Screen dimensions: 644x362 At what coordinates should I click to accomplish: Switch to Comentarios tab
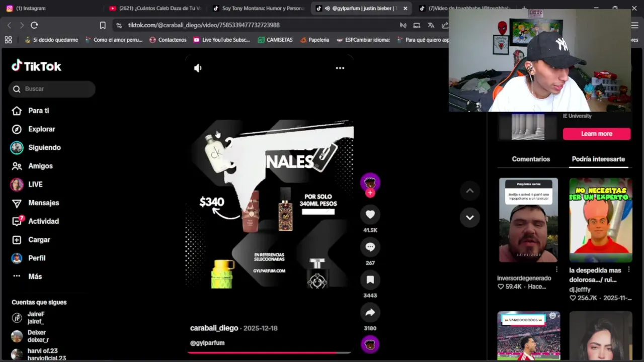pos(531,159)
